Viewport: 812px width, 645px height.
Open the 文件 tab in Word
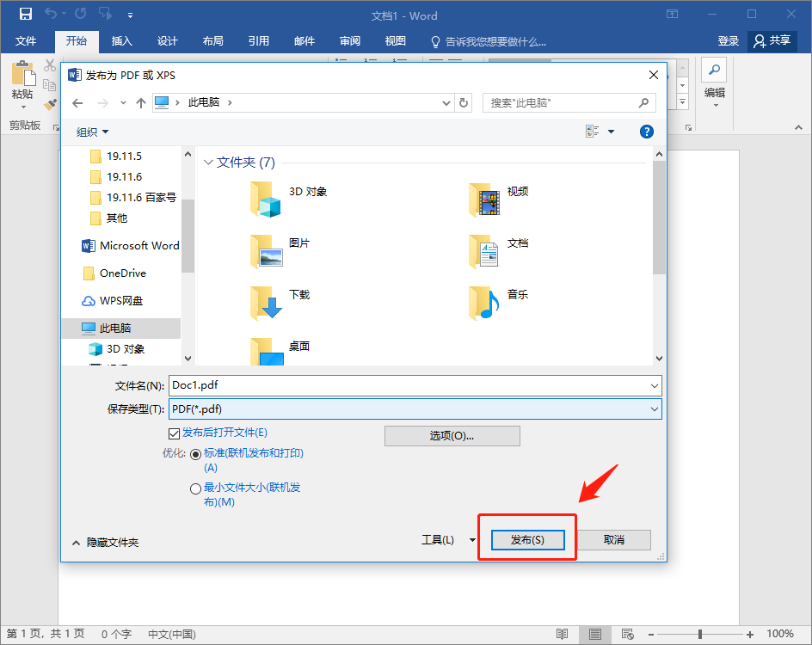[x=26, y=41]
